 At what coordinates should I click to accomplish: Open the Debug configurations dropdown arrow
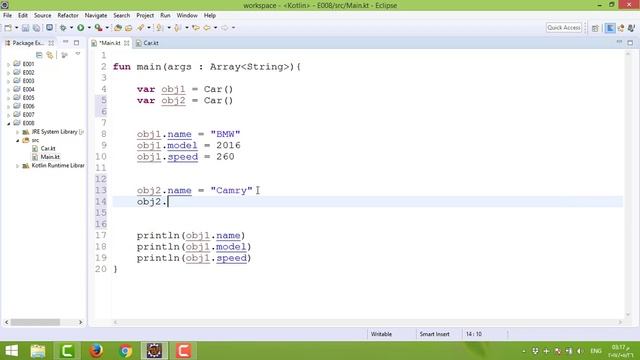tap(71, 28)
